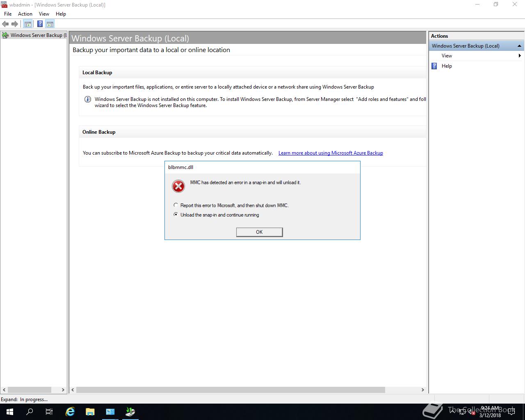Click the info icon beside not-installed message

[88, 99]
